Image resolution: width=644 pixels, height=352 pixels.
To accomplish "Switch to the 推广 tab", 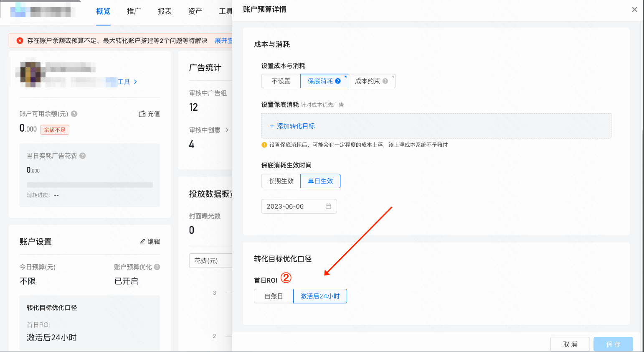I will pyautogui.click(x=134, y=11).
